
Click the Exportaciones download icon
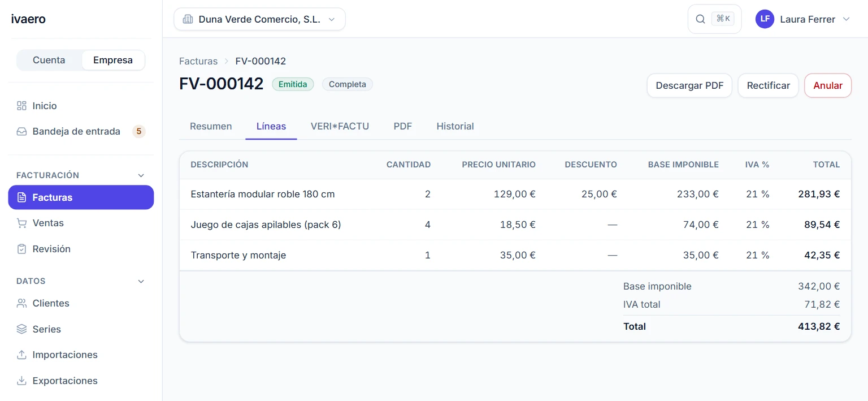click(21, 381)
